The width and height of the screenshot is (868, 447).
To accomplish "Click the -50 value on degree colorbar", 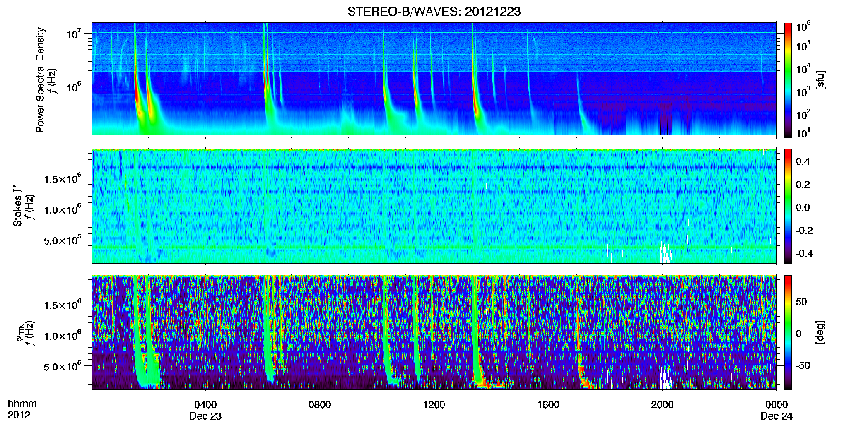I will (x=802, y=366).
